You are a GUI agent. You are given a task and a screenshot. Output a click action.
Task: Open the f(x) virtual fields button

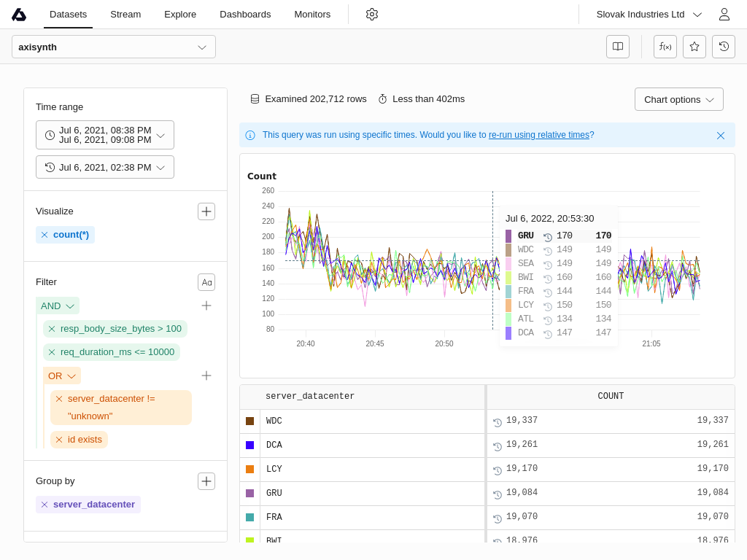point(665,47)
